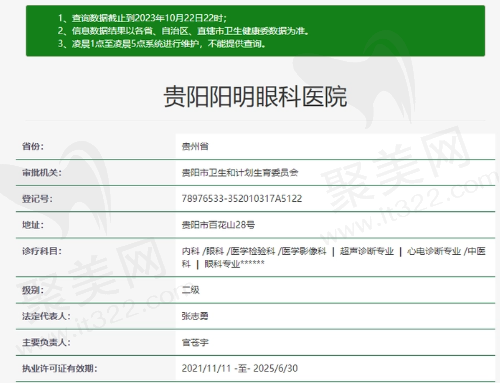Click the province value 贵州省
500x383 pixels.
pos(195,146)
